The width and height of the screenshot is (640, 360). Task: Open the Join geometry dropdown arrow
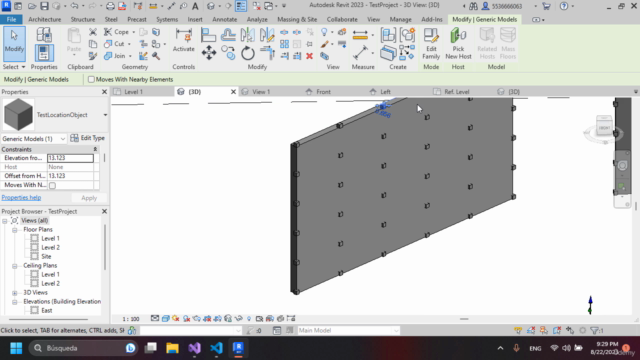click(x=130, y=56)
